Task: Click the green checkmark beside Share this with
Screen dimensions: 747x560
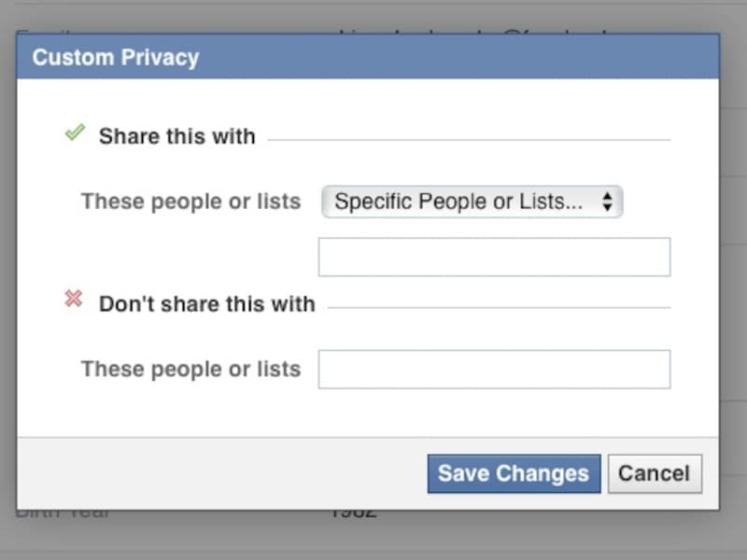Action: click(76, 132)
